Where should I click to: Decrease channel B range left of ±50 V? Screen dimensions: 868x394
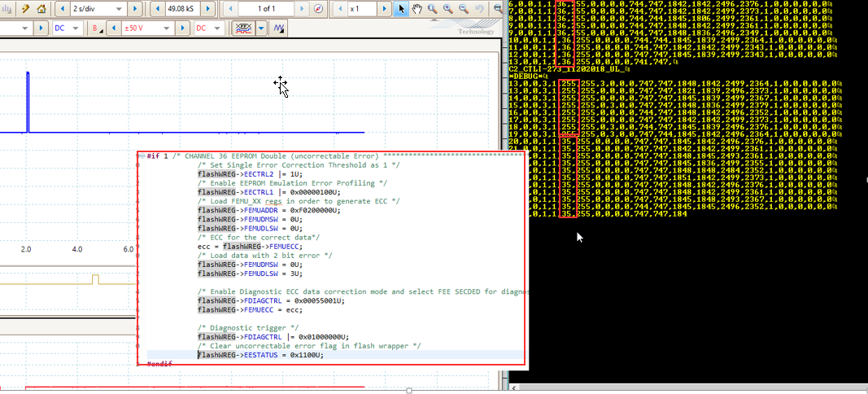click(x=113, y=28)
